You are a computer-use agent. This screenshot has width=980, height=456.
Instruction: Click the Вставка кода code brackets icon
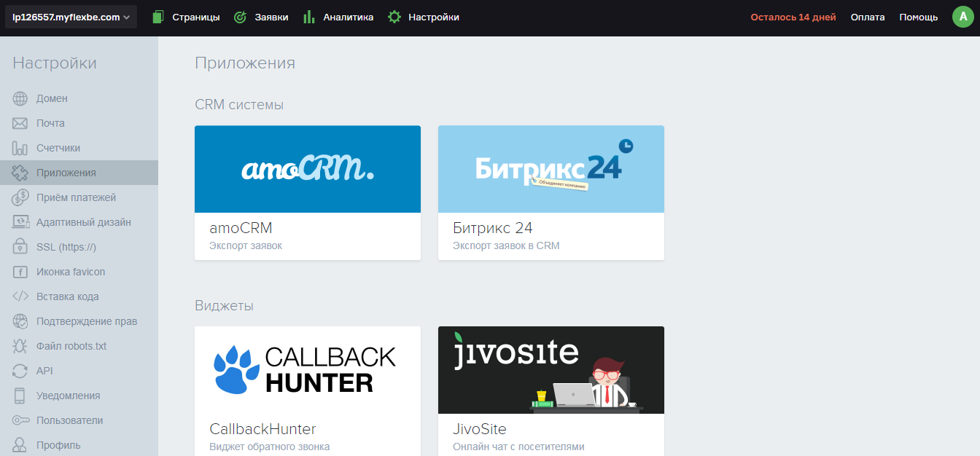tap(20, 296)
